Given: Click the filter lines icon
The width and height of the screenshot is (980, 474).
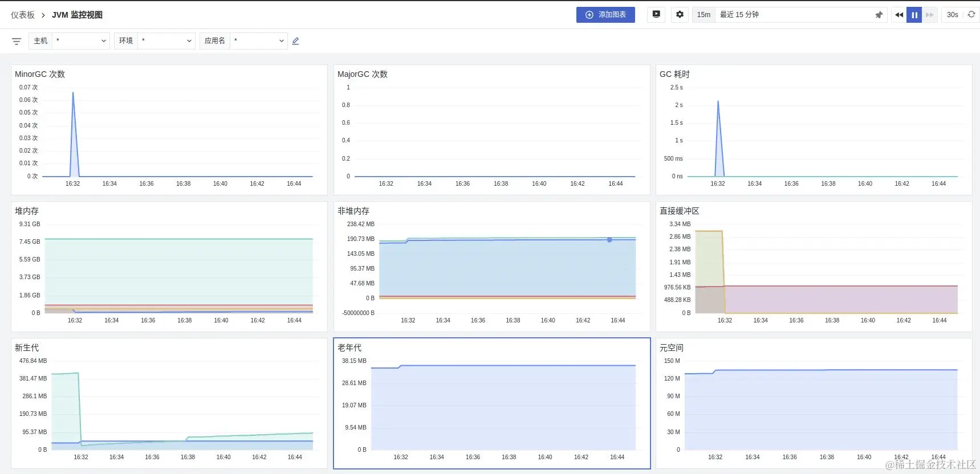Looking at the screenshot, I should tap(17, 41).
